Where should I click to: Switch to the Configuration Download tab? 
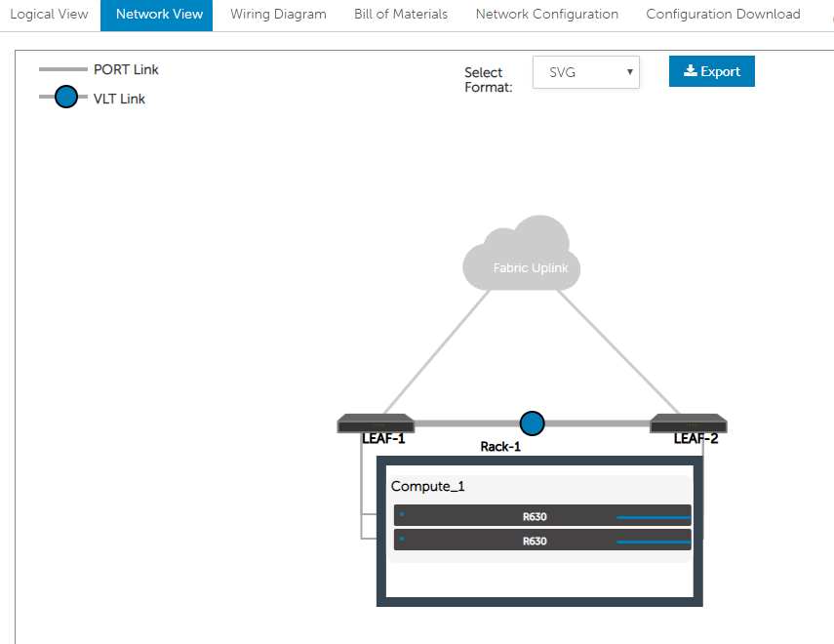(x=723, y=15)
